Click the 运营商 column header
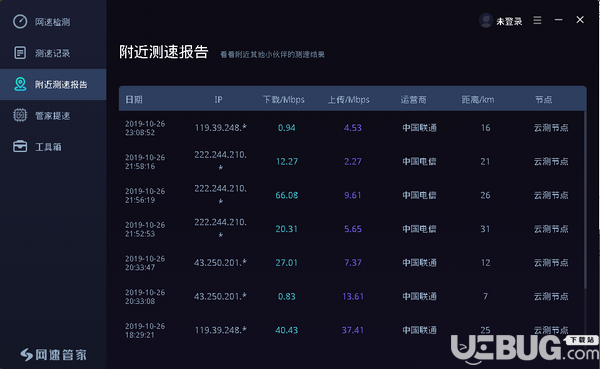 pyautogui.click(x=413, y=100)
